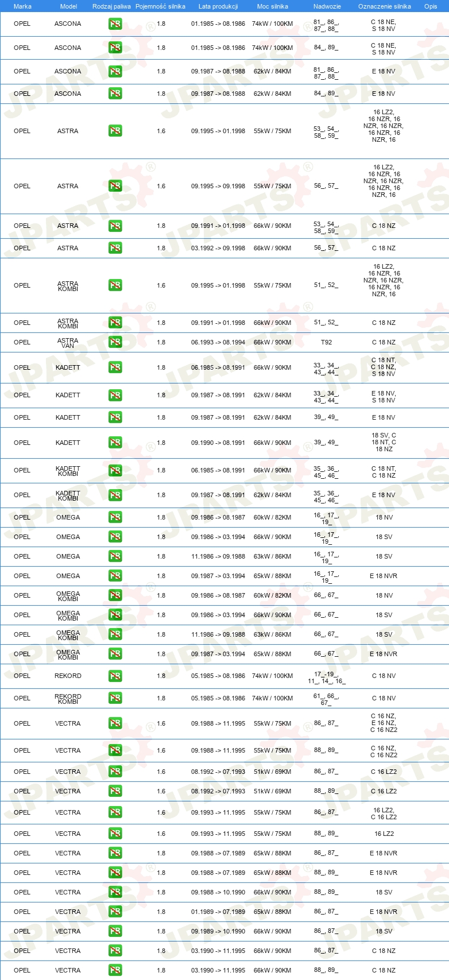Click fuel icon for ASTRA KOMBI 1.8 row
The height and width of the screenshot is (980, 449).
coord(115,323)
